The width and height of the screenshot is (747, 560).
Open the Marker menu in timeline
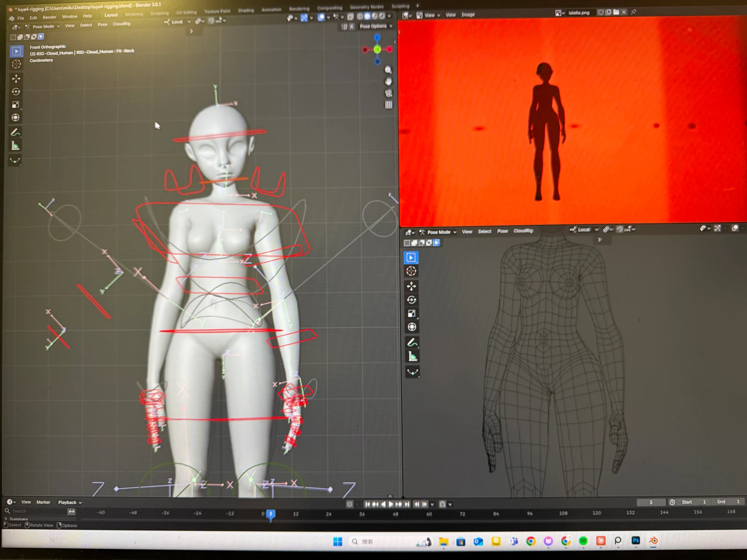point(43,502)
